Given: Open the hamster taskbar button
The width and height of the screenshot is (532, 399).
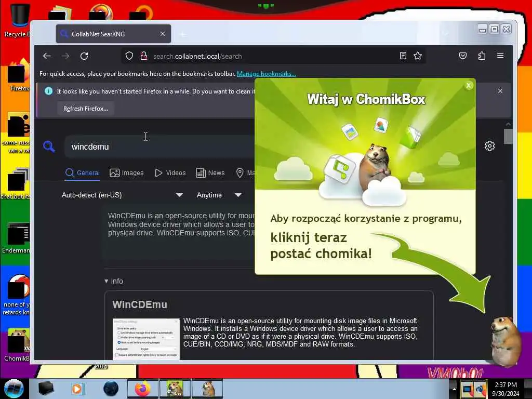Looking at the screenshot, I should coord(207,389).
